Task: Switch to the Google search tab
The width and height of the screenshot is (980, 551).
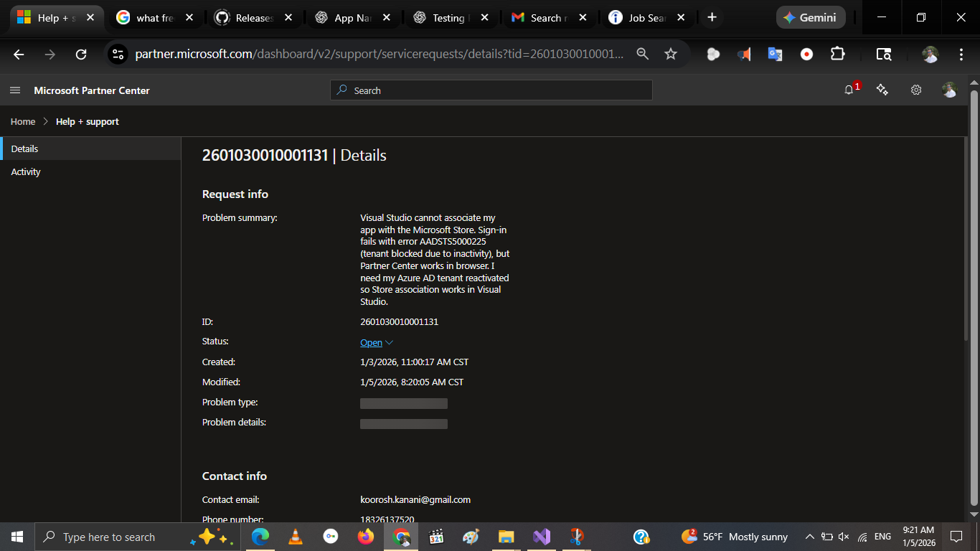Action: coord(156,18)
